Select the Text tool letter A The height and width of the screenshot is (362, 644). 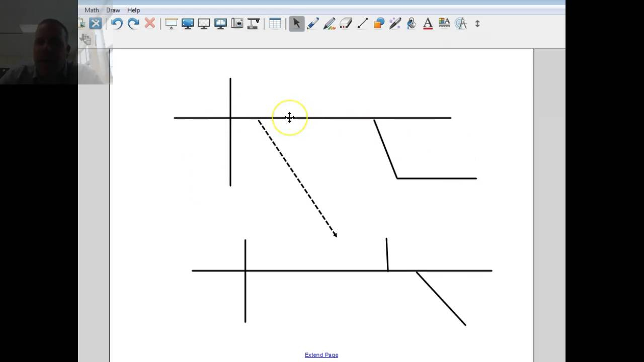[x=428, y=23]
